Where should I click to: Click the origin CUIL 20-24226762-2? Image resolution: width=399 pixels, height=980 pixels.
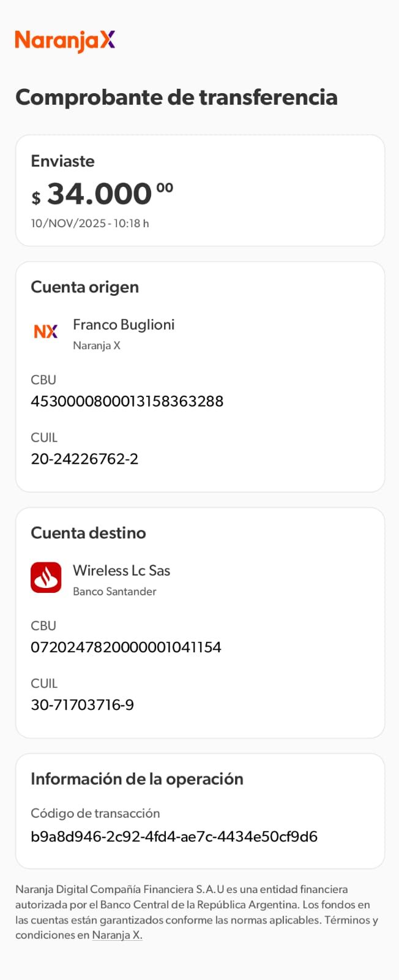point(84,459)
